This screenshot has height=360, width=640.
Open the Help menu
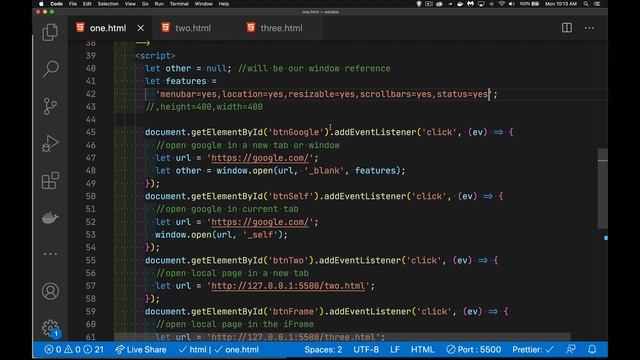tap(224, 4)
